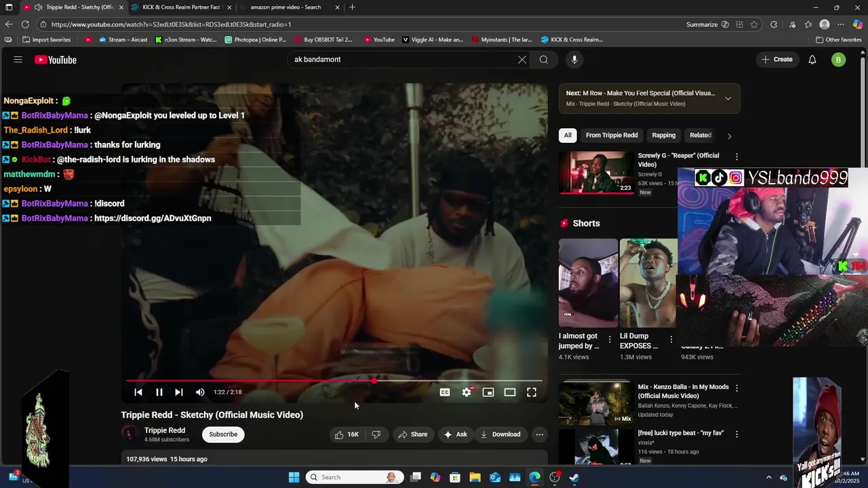Click the red progress scrubber handle
The height and width of the screenshot is (488, 868).
(x=374, y=381)
